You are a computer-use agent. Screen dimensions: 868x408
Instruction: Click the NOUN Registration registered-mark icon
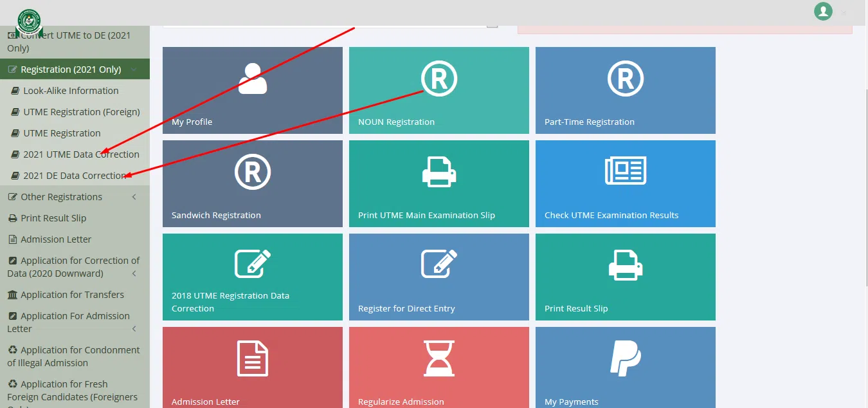[x=439, y=79]
